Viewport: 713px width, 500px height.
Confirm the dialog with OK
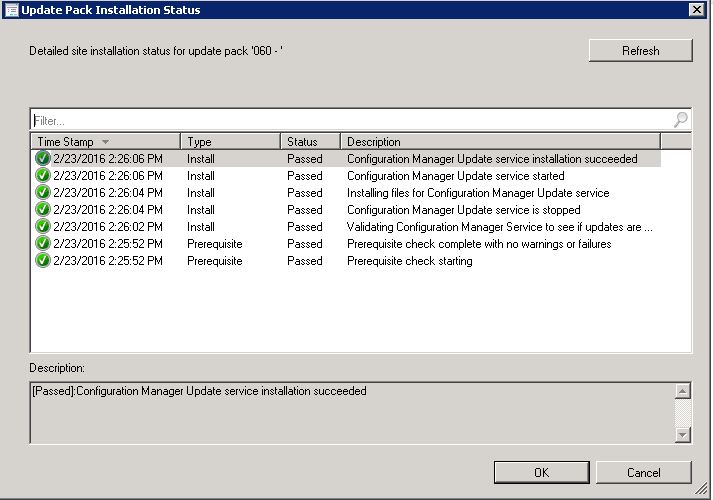541,472
